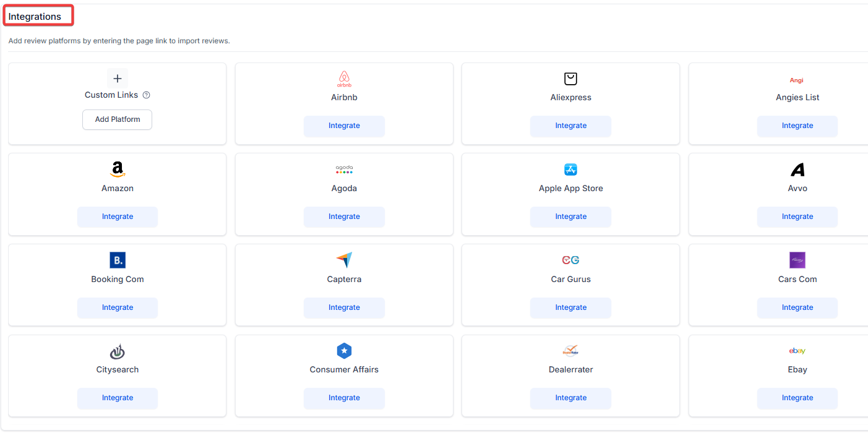
Task: Click the Integrations heading
Action: pyautogui.click(x=35, y=17)
